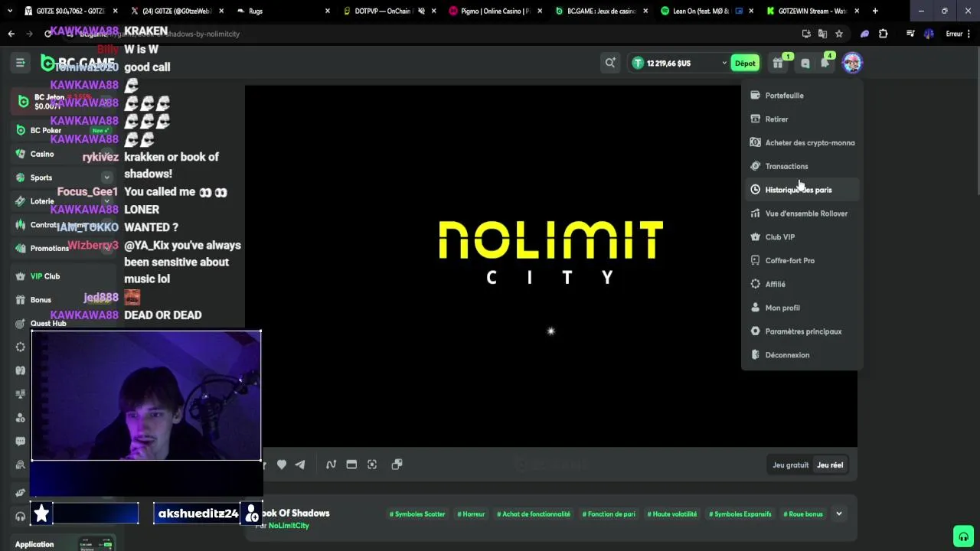The width and height of the screenshot is (980, 551).
Task: Click the support headset button
Action: click(963, 536)
